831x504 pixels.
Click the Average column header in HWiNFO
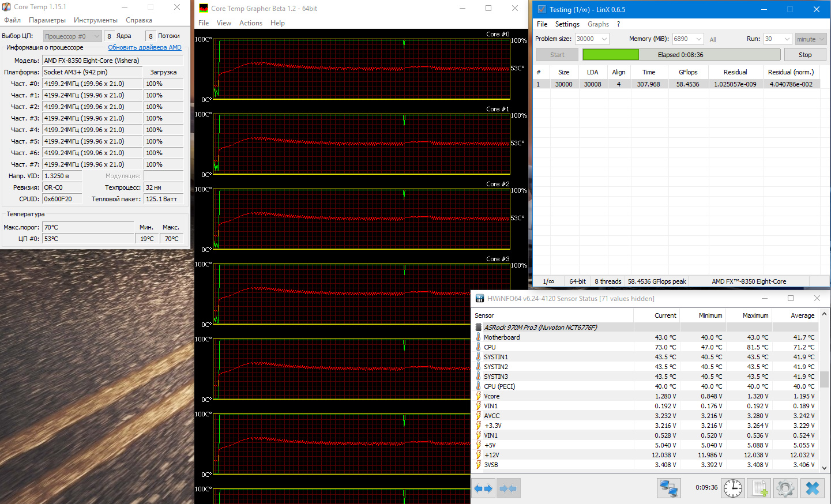(x=795, y=315)
